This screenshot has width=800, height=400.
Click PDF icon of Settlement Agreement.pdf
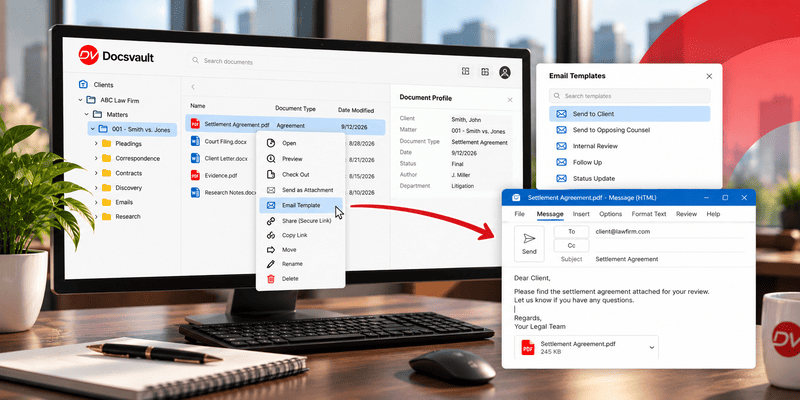pyautogui.click(x=195, y=123)
